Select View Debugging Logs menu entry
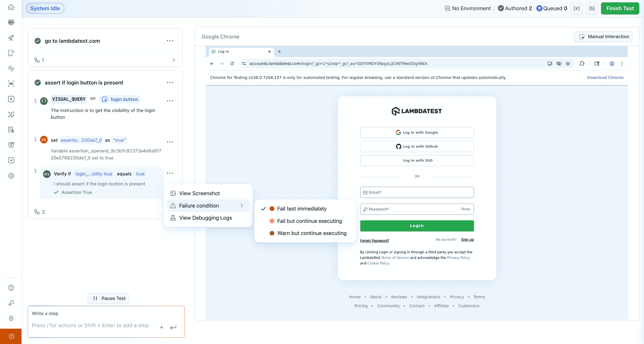 point(205,218)
